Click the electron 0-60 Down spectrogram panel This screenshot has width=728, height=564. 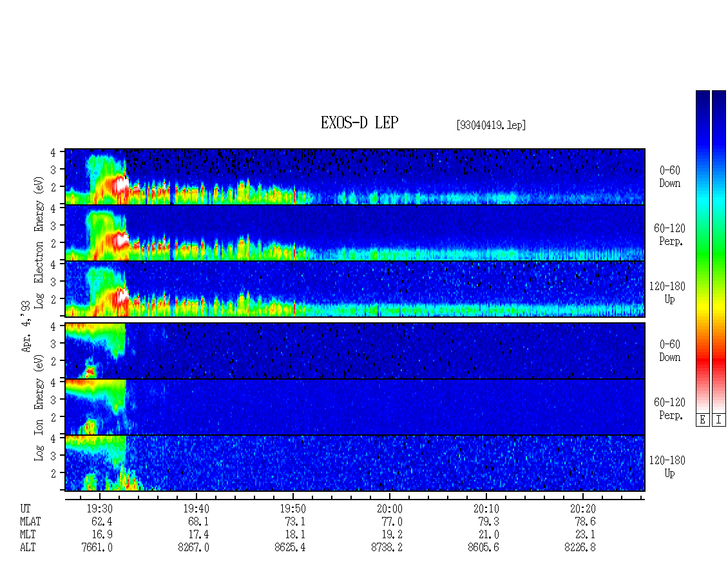pyautogui.click(x=355, y=177)
